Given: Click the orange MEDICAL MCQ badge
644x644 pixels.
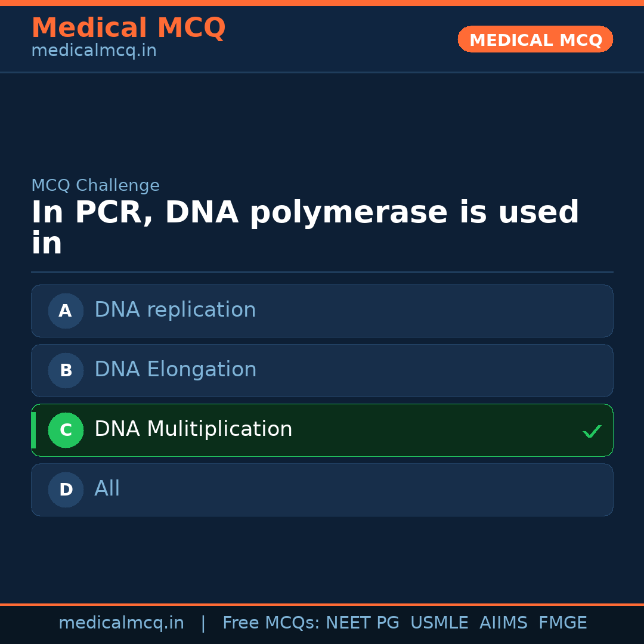Looking at the screenshot, I should (x=535, y=39).
